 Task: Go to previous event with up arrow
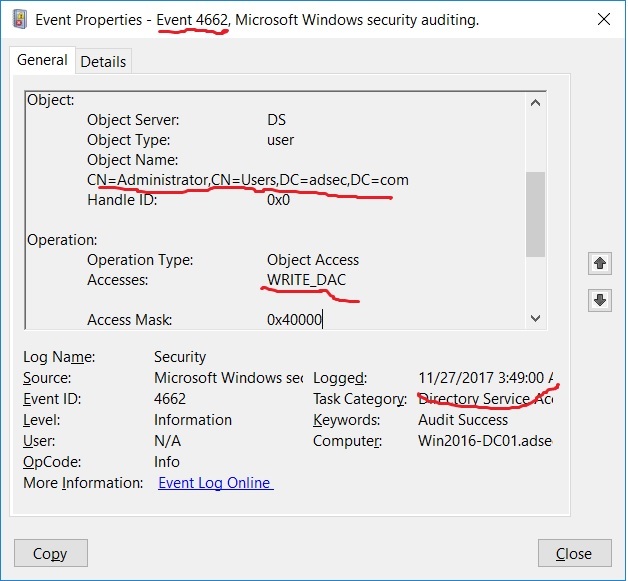click(600, 263)
